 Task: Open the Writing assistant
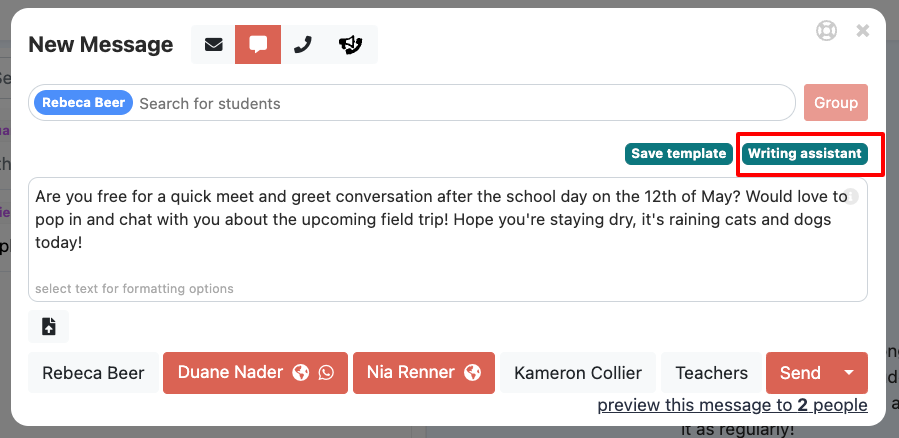pos(804,154)
